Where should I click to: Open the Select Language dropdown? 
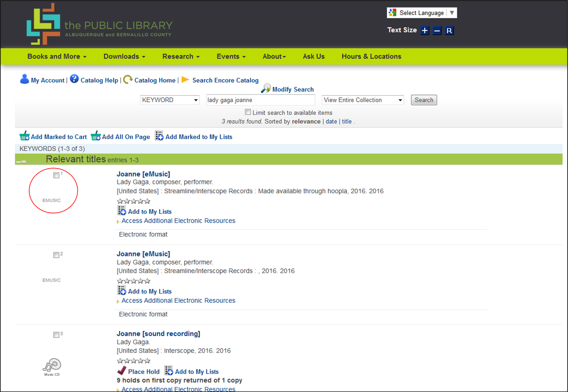[422, 13]
